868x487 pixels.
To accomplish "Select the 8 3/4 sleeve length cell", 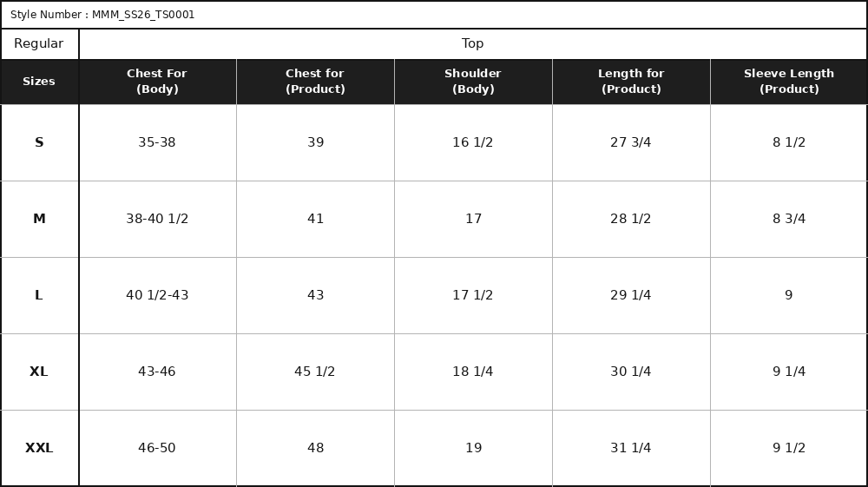I will click(789, 219).
